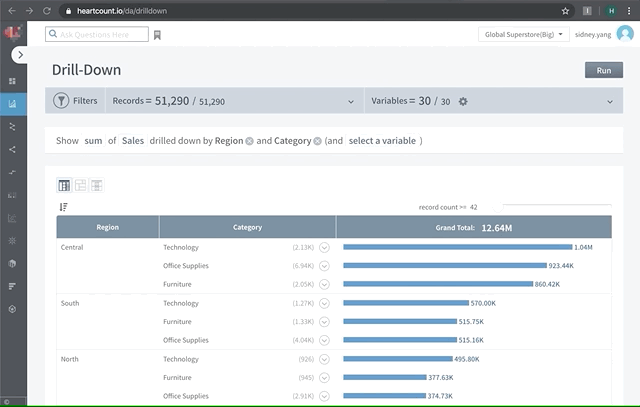The image size is (640, 407).
Task: Expand Central Office Supplies row chevron
Action: coord(324,266)
